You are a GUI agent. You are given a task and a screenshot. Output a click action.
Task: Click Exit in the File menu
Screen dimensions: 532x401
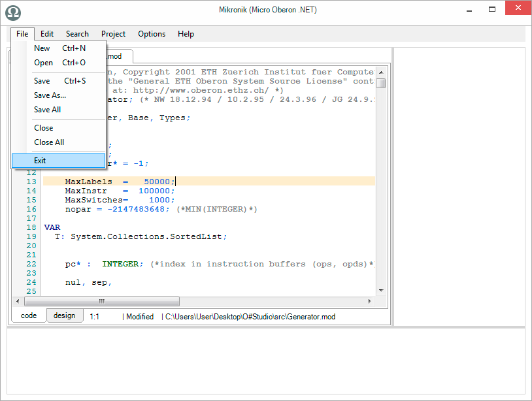tap(59, 161)
